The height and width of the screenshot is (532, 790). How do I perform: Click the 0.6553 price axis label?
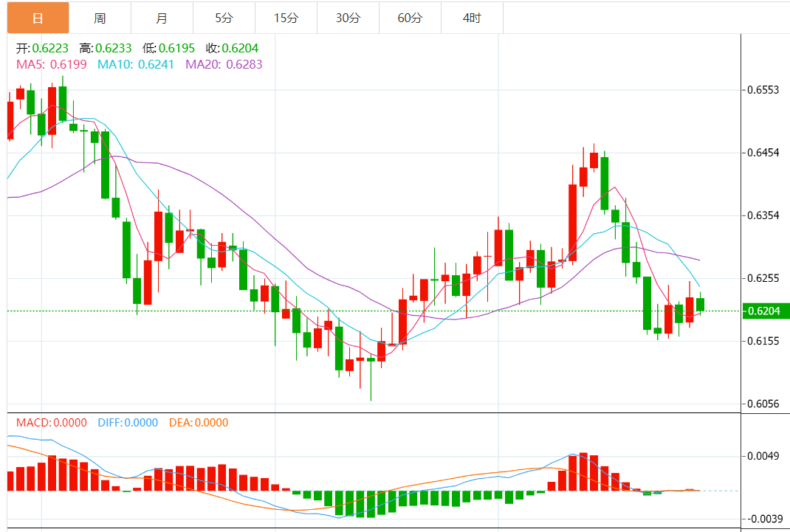(x=763, y=90)
